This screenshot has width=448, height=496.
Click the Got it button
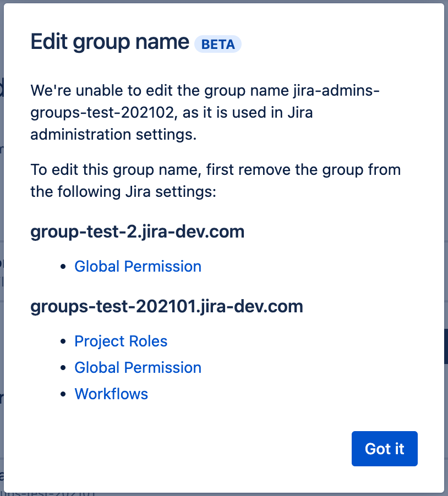384,449
